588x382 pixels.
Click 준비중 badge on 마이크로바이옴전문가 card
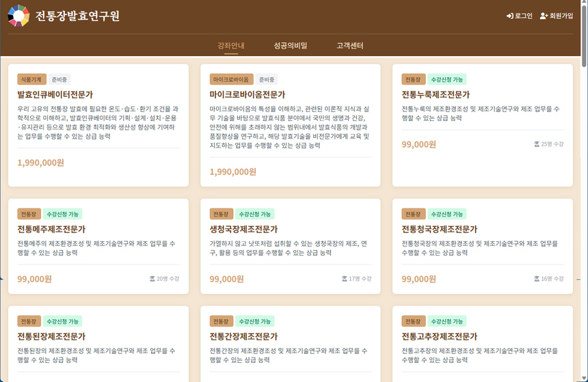pos(267,79)
